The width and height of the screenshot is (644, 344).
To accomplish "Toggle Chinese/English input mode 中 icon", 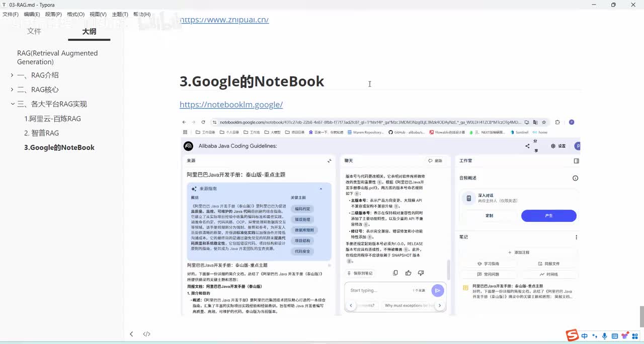I will (x=585, y=335).
